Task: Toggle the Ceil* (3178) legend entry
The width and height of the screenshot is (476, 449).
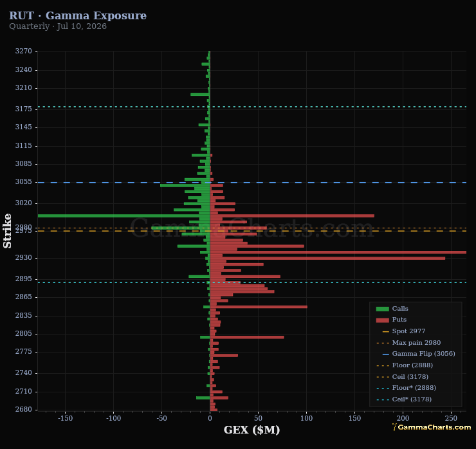Action: (404, 399)
